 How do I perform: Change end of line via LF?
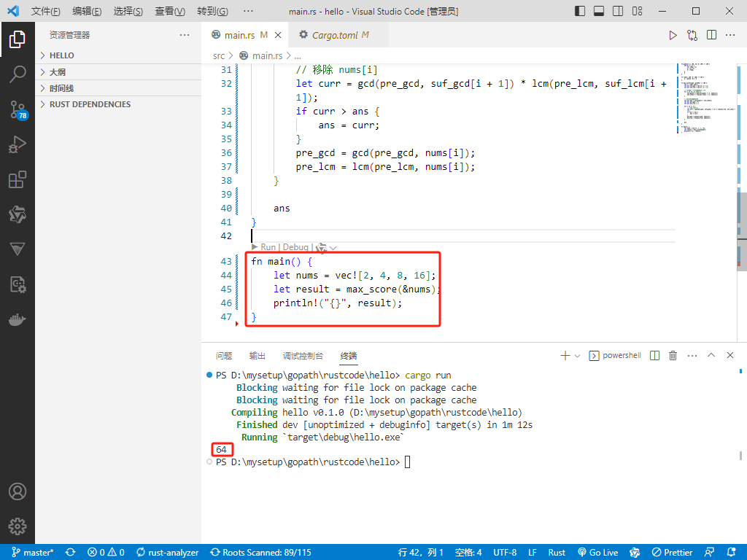pos(532,553)
